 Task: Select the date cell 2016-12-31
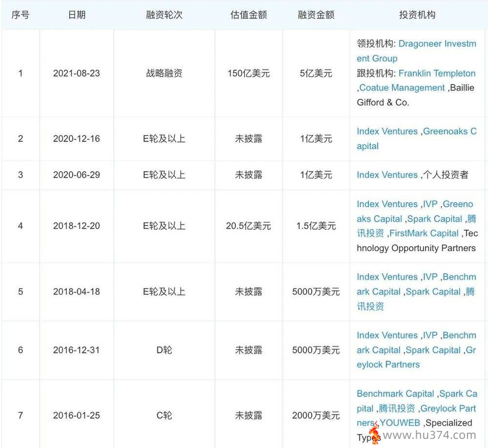pos(77,350)
